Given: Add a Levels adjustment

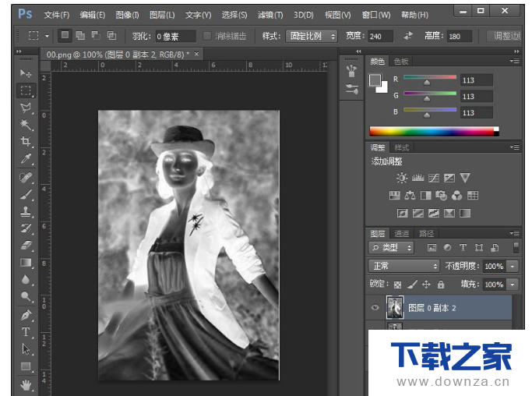Looking at the screenshot, I should (x=417, y=178).
